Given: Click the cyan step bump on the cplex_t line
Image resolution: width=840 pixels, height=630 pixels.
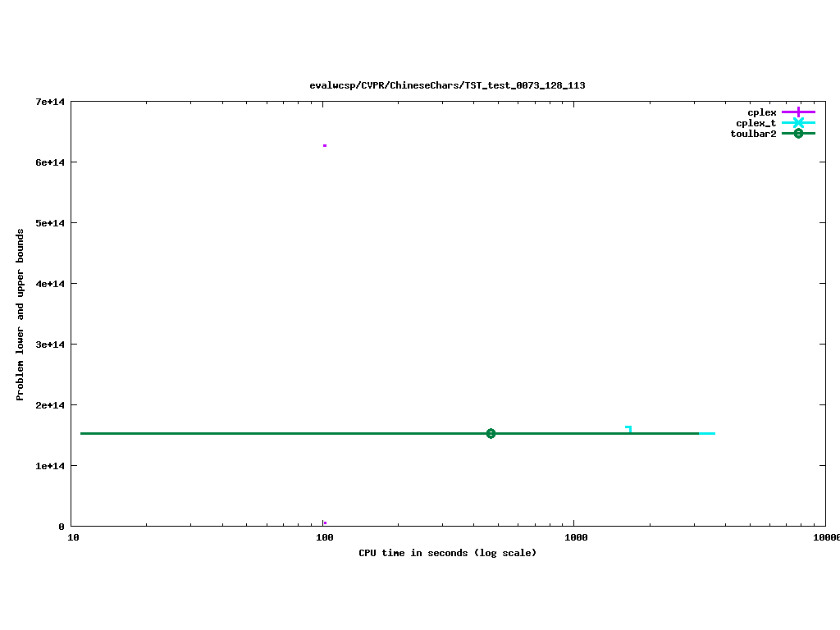Looking at the screenshot, I should point(628,427).
